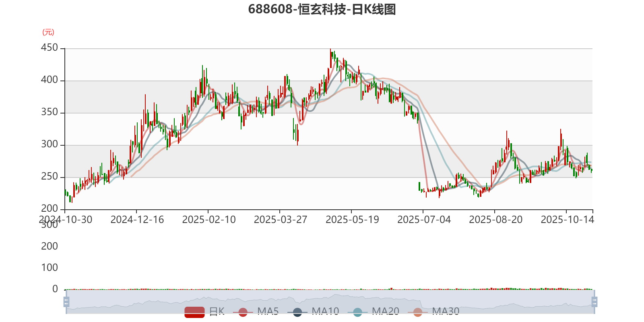
Task: Select the 2025-02-10 date label
Action: point(209,220)
